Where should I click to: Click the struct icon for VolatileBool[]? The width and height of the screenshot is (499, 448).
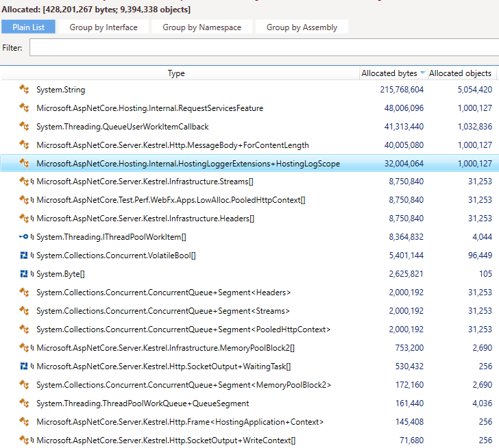click(24, 255)
